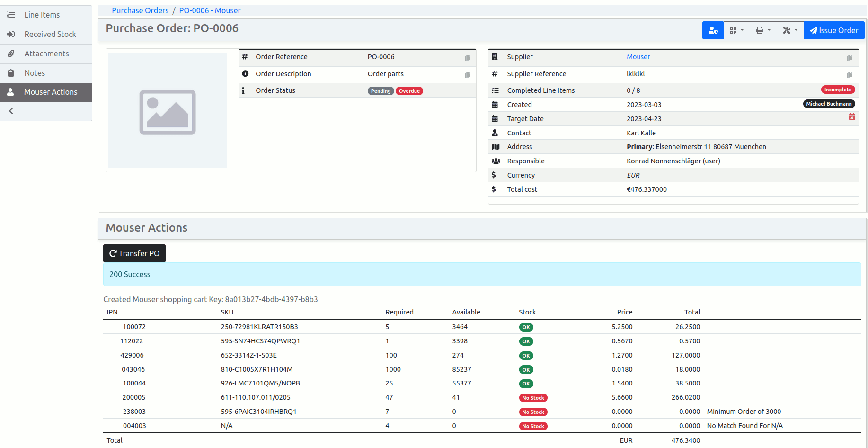Click the Completed Line Items tasks icon
Image resolution: width=868 pixels, height=448 pixels.
pos(495,90)
